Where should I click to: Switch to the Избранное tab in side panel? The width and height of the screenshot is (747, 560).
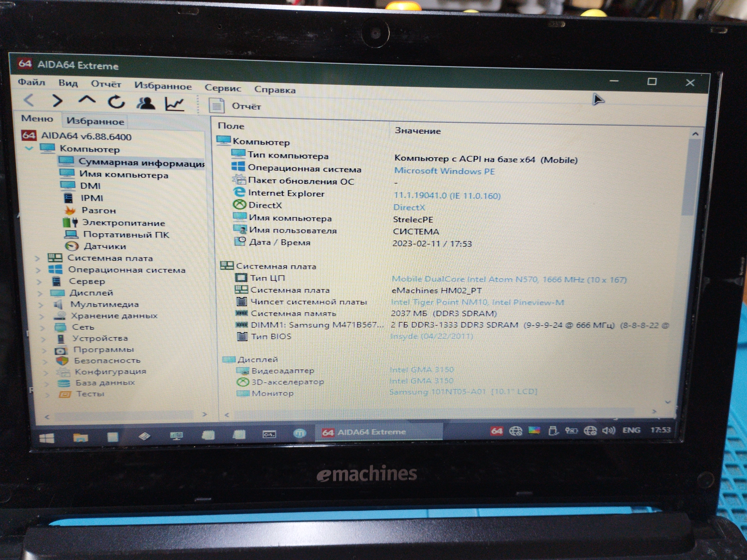(x=95, y=121)
